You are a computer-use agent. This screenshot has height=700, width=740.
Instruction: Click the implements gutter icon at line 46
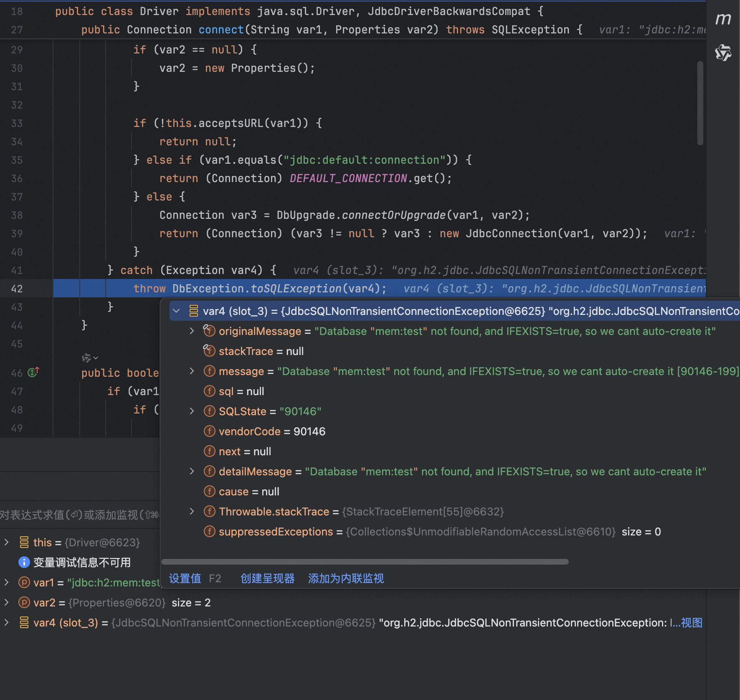33,372
